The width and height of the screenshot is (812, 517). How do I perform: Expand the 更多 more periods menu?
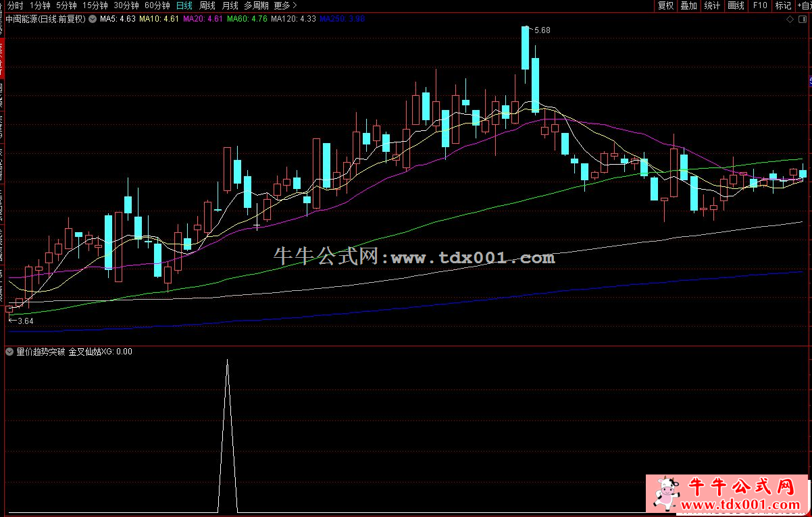tap(285, 5)
